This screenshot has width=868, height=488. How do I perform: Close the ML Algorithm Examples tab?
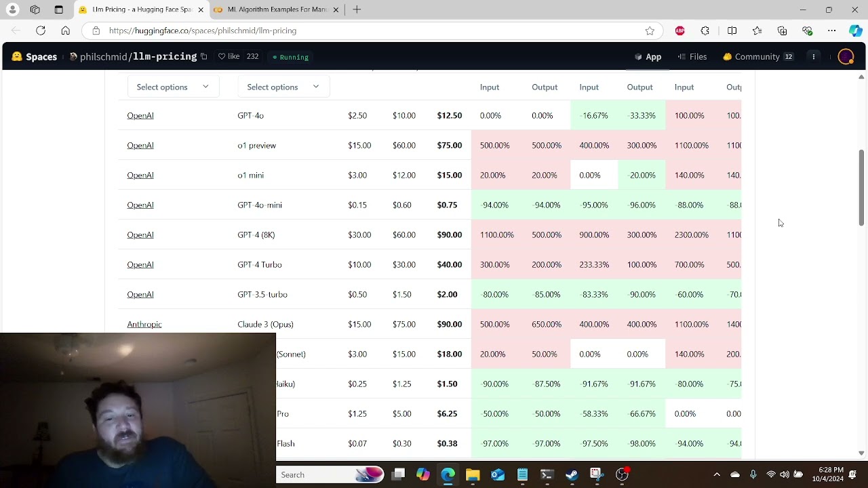point(336,9)
